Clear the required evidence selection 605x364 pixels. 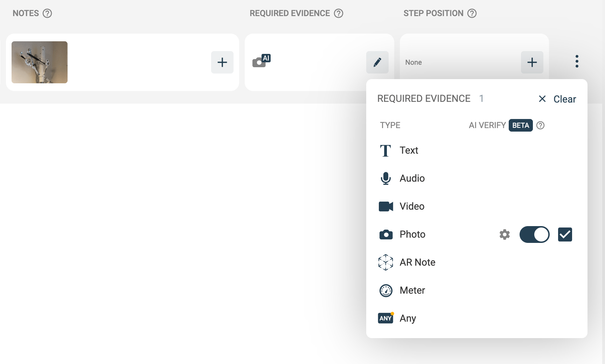(565, 99)
